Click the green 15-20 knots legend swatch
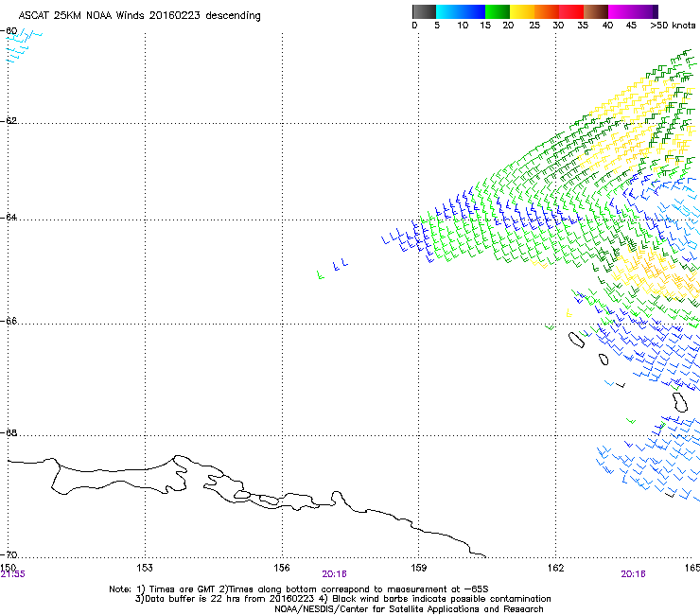This screenshot has width=700, height=615. (498, 11)
